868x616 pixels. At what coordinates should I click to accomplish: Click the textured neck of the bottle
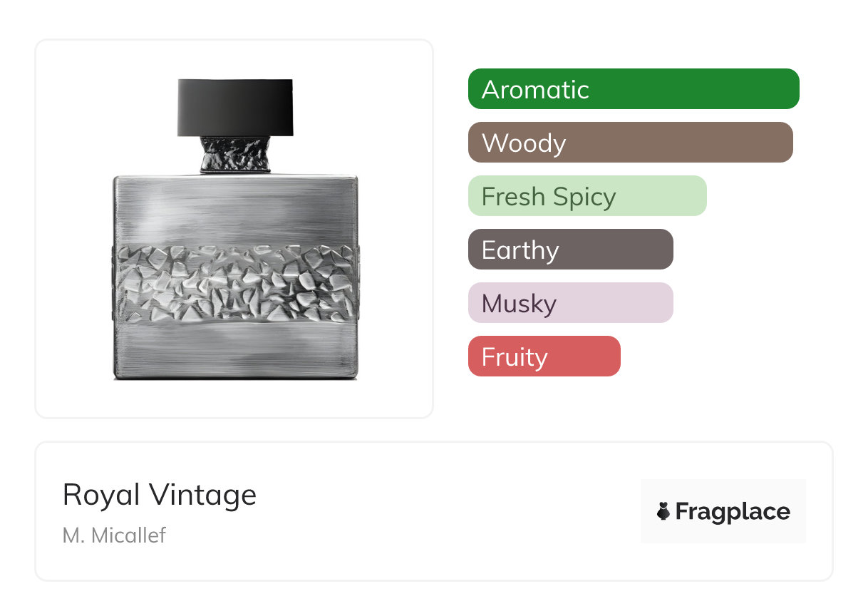(x=235, y=154)
